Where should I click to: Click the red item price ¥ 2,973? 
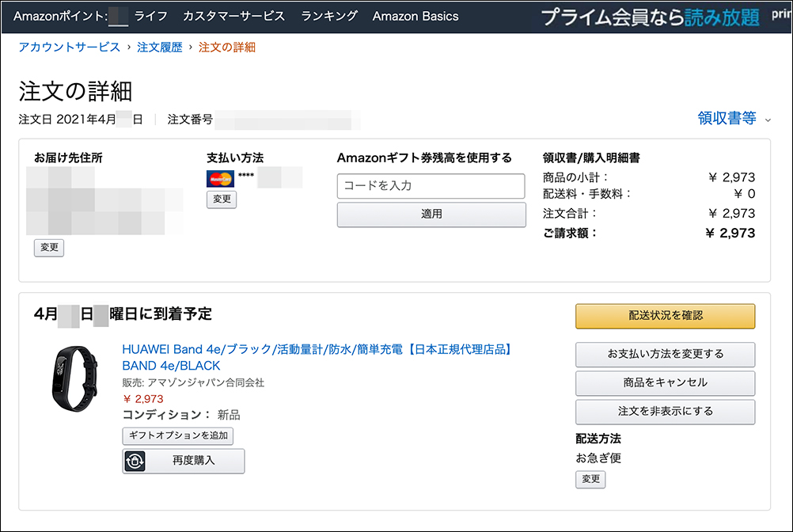143,399
